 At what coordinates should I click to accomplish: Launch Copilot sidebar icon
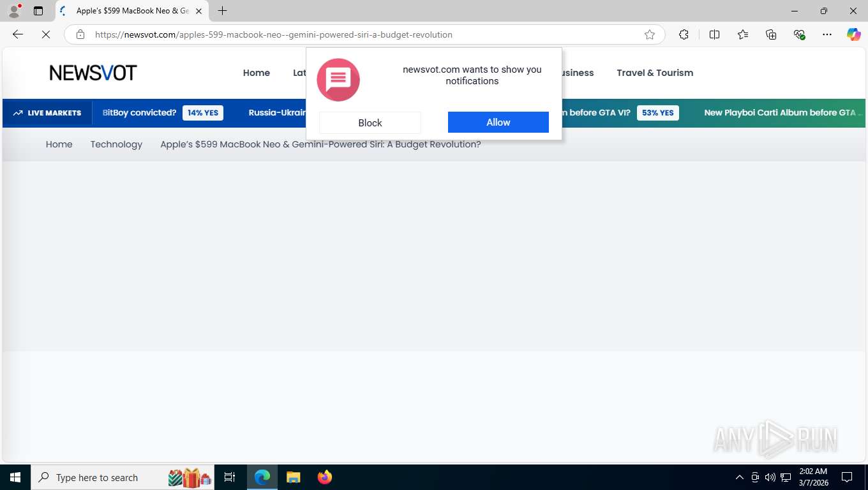coord(853,34)
